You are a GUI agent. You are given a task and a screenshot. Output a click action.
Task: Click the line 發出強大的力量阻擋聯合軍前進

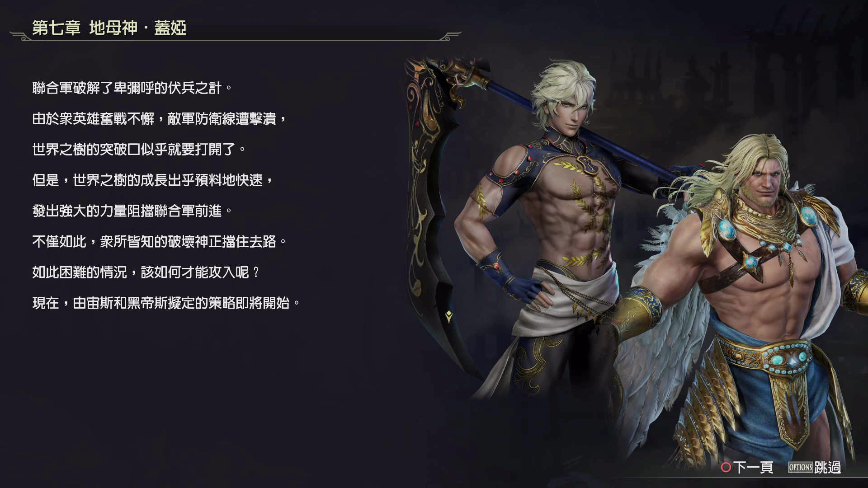[132, 211]
